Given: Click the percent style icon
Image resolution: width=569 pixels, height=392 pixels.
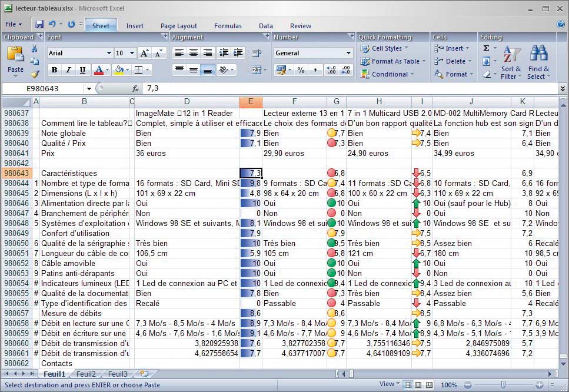Looking at the screenshot, I should (301, 70).
